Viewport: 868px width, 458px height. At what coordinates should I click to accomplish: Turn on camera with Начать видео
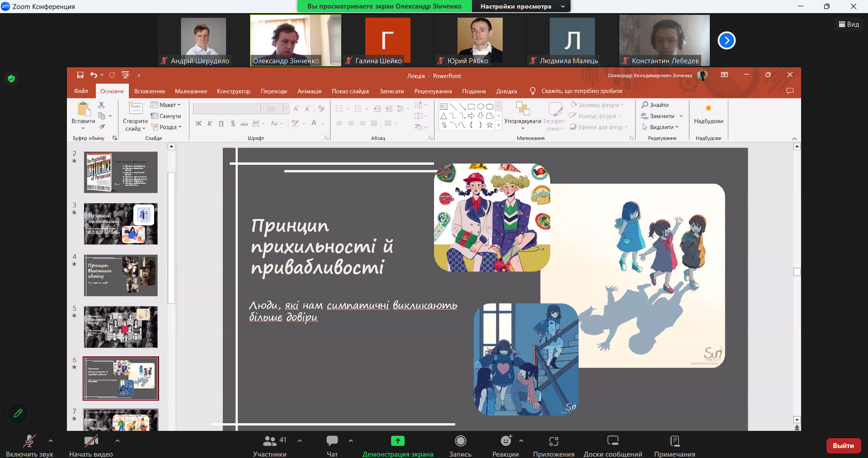91,445
